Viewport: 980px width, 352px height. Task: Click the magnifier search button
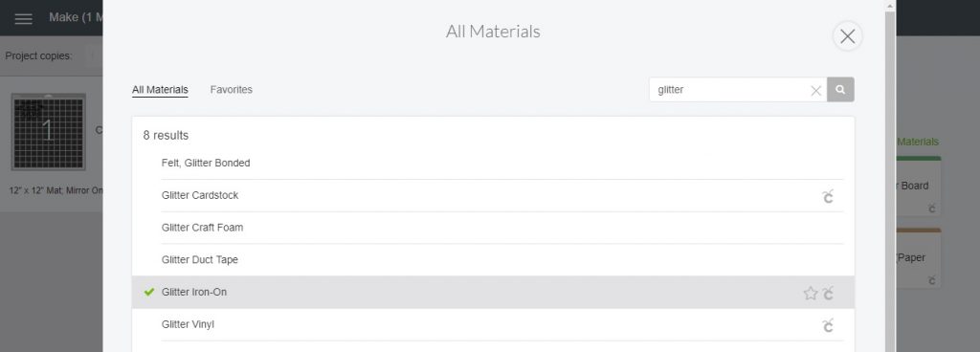pos(840,90)
